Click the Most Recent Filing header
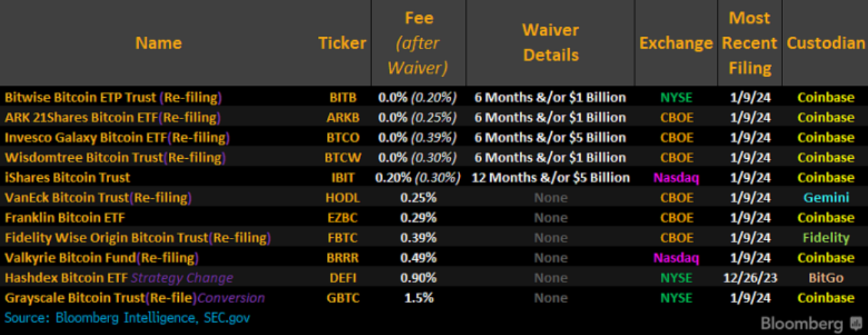The height and width of the screenshot is (335, 868). 749,43
